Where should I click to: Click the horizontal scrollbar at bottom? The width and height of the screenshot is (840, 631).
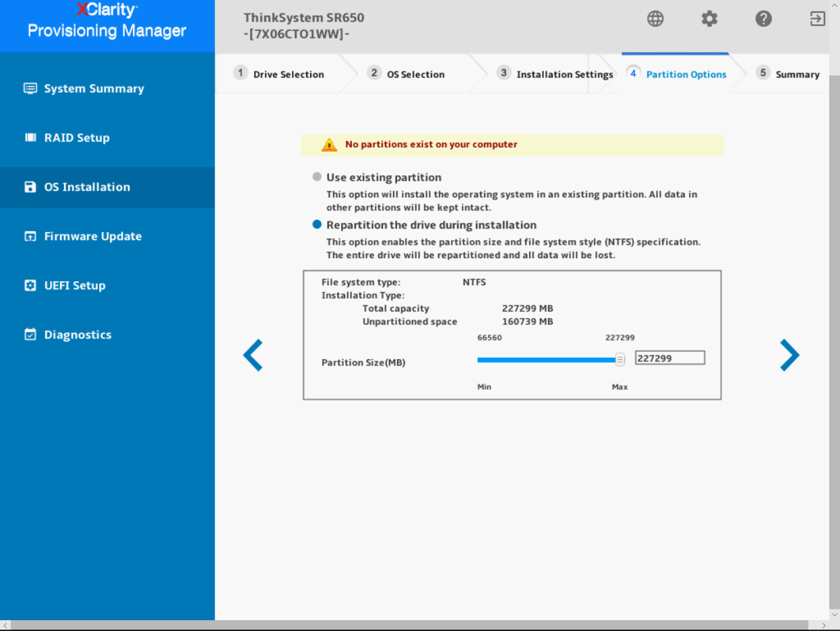(x=409, y=626)
